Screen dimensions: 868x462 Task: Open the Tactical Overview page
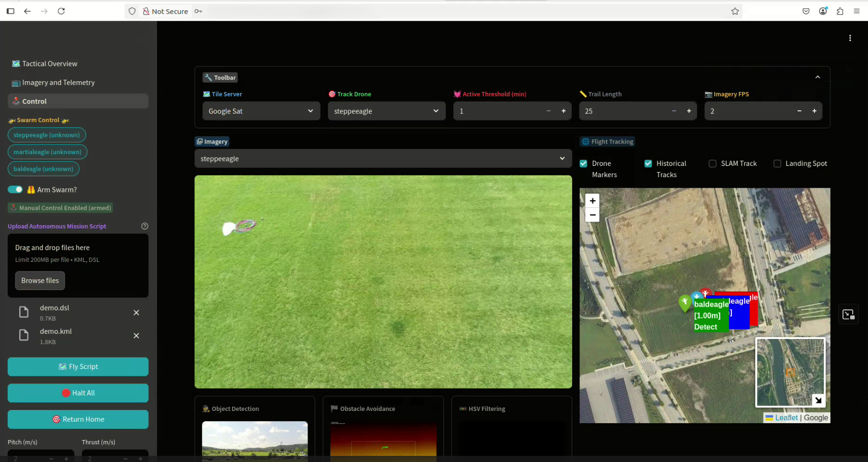click(49, 64)
